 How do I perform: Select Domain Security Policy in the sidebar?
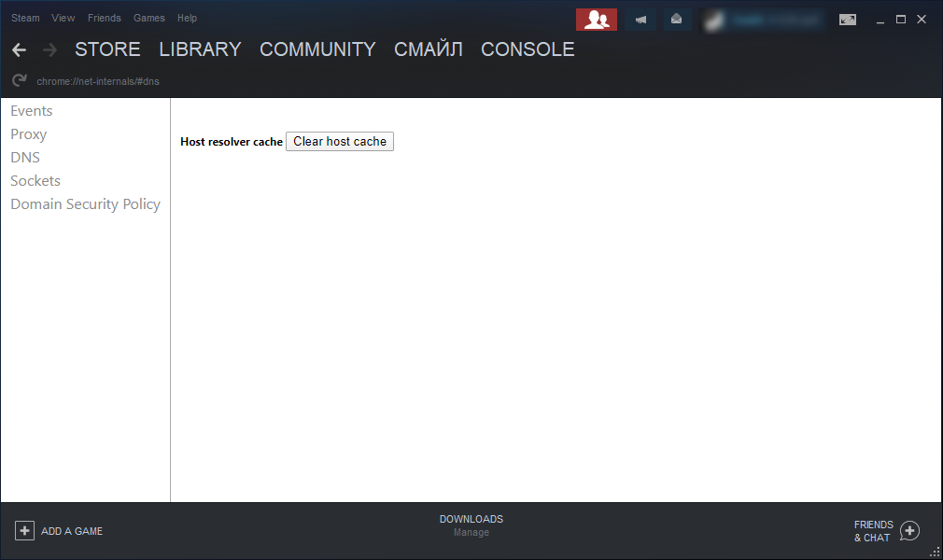[x=85, y=204]
